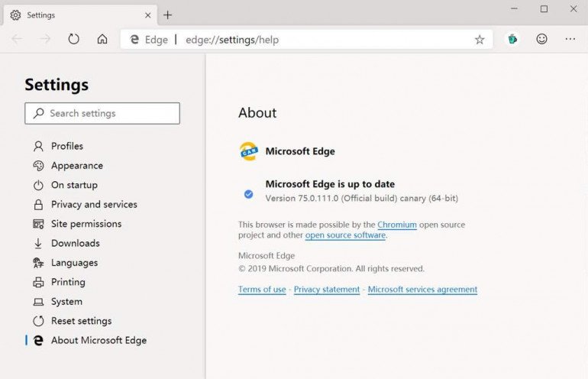This screenshot has height=379, width=588.
Task: Click the Privacy padlock icon
Action: (x=38, y=205)
